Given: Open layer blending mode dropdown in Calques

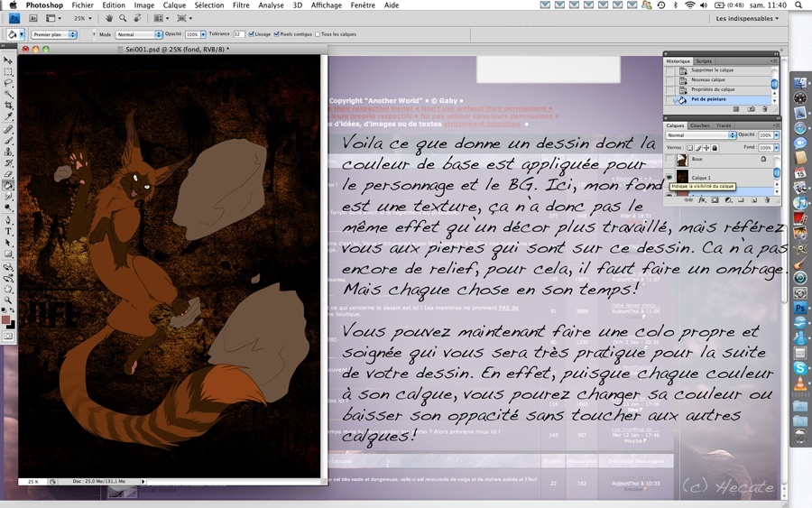Looking at the screenshot, I should coord(701,135).
